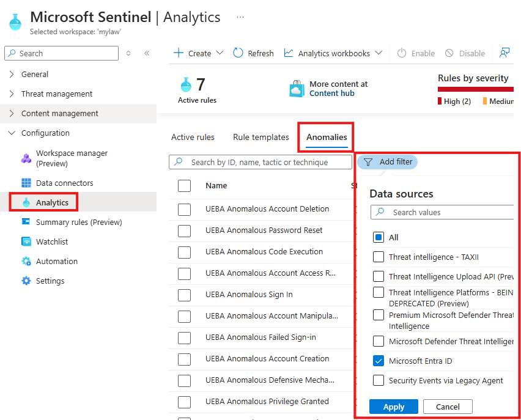Click the feedback person icon in toolbar
521x420 pixels.
[x=504, y=53]
